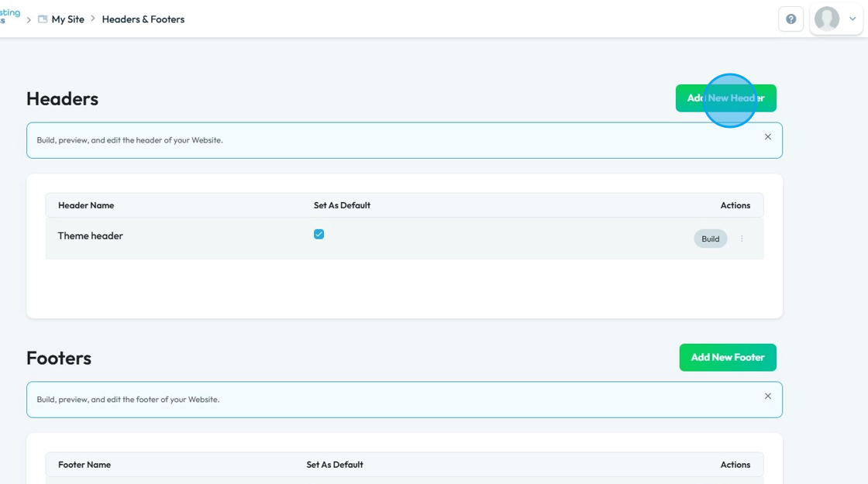868x484 pixels.
Task: Click the headers Actions column heading
Action: pos(735,205)
